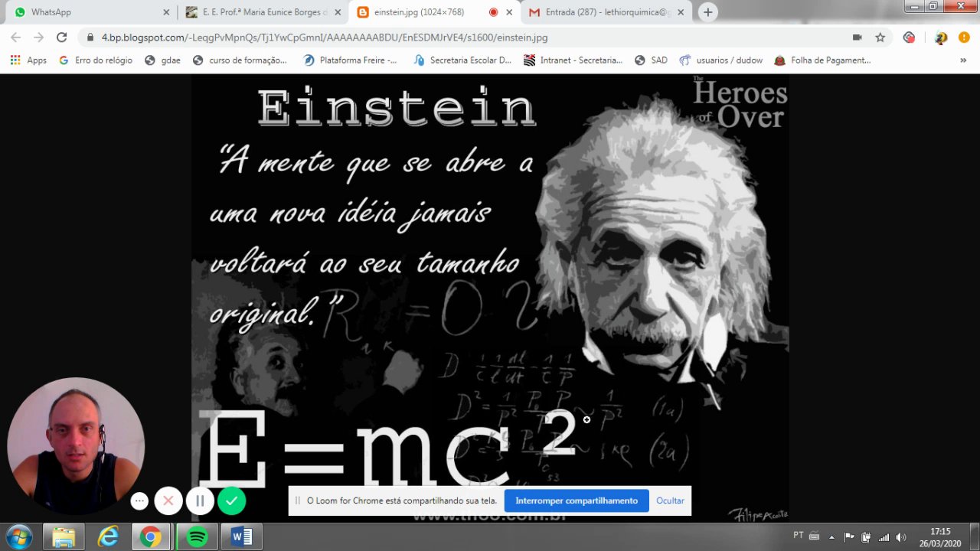Click the Einstein image

(x=490, y=298)
